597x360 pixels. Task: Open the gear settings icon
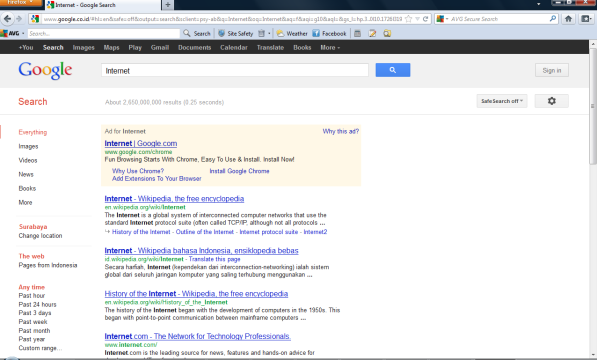coord(551,101)
